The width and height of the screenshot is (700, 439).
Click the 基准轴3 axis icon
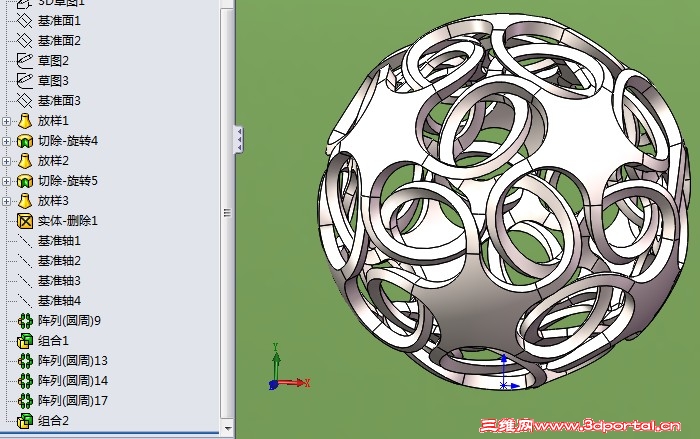click(x=25, y=281)
